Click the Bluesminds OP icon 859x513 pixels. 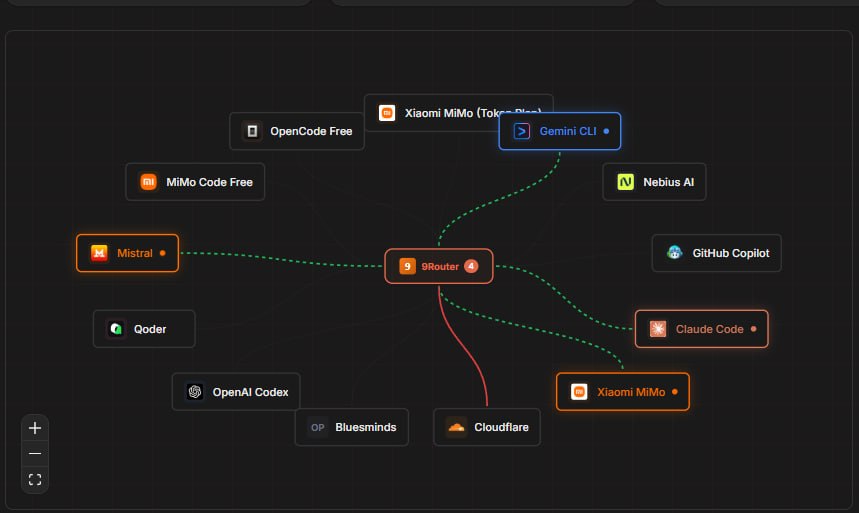click(x=318, y=428)
